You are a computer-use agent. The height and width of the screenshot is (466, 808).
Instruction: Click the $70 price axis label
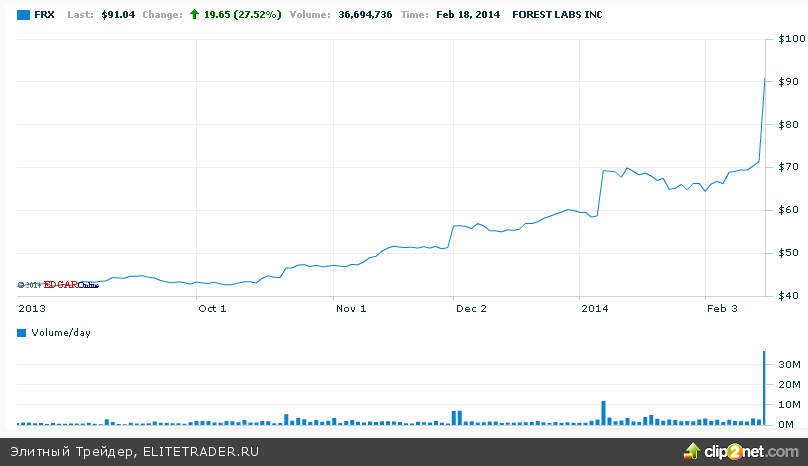[788, 167]
